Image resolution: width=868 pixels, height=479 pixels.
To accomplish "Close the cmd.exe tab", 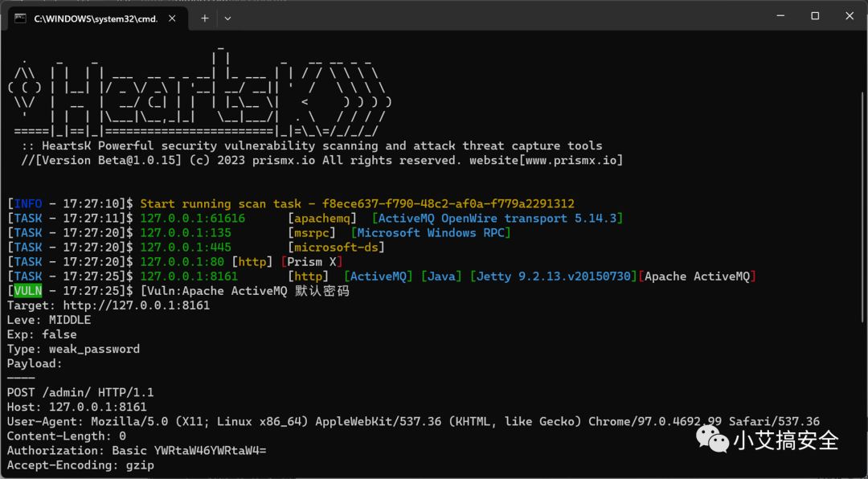I will click(172, 18).
